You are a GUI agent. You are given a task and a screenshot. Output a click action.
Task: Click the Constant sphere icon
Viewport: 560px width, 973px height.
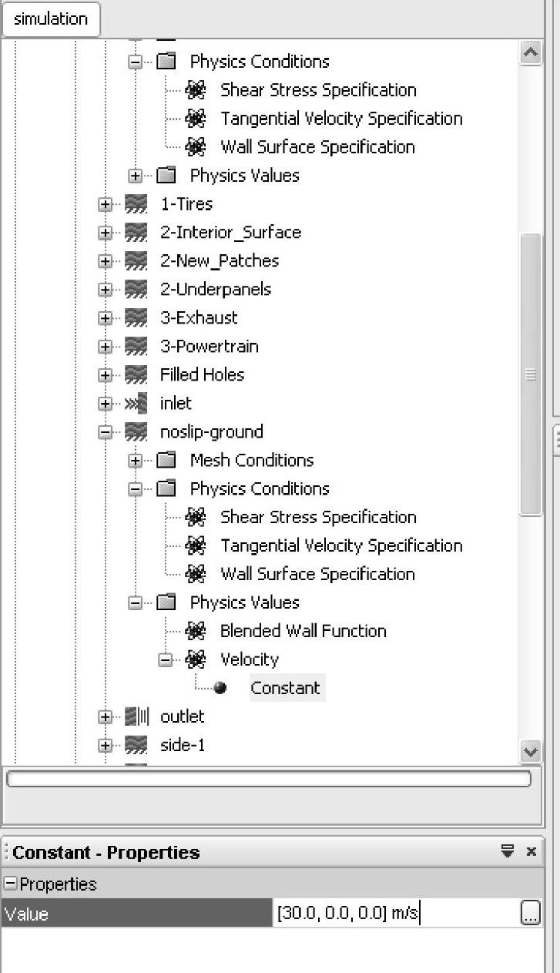point(220,688)
